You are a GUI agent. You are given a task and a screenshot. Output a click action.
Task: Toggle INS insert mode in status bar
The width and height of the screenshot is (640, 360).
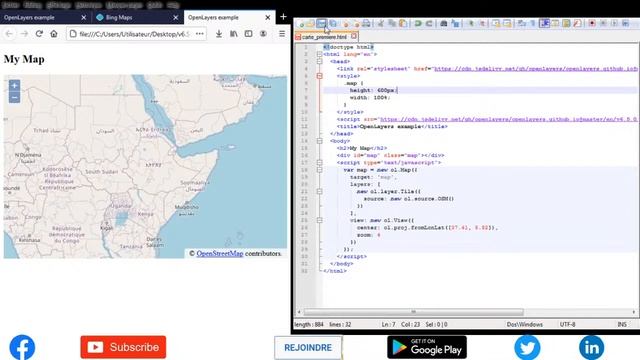pyautogui.click(x=622, y=324)
